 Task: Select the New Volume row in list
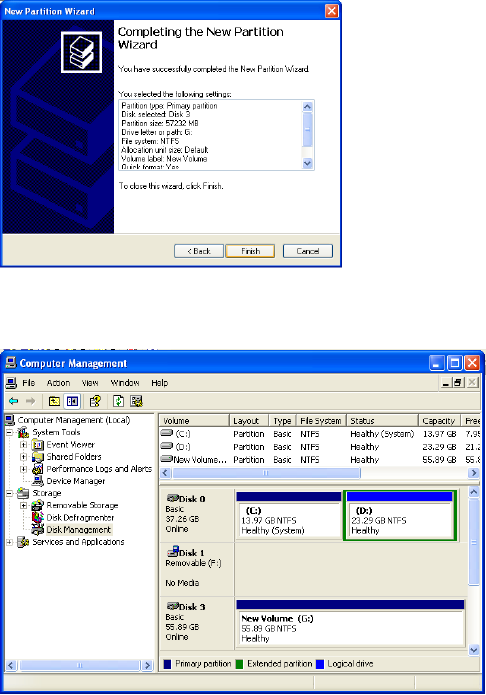(320, 460)
